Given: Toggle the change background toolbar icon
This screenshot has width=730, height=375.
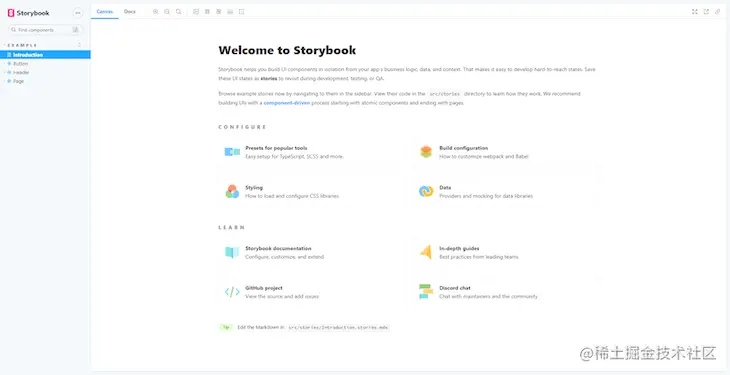Looking at the screenshot, I should [x=196, y=12].
